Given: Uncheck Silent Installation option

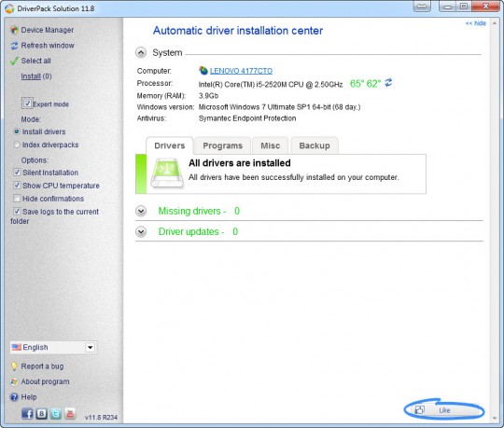Looking at the screenshot, I should [17, 173].
